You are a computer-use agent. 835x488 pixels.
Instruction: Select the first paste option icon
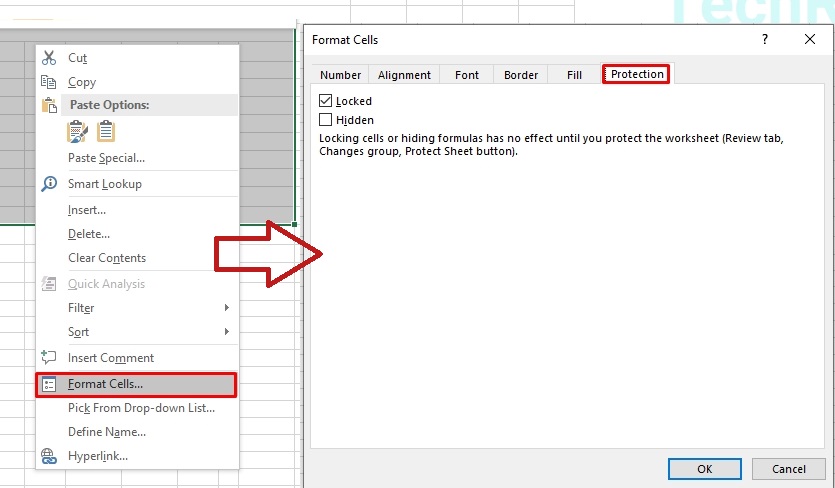tap(78, 131)
